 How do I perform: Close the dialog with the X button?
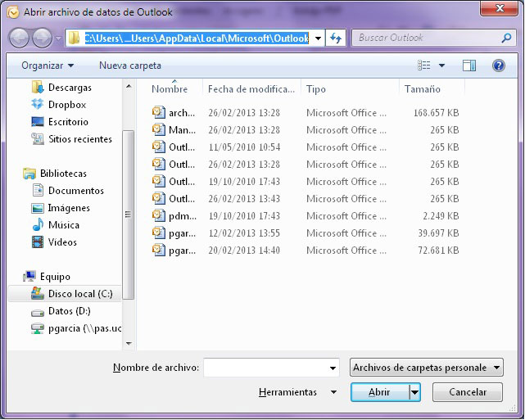499,7
